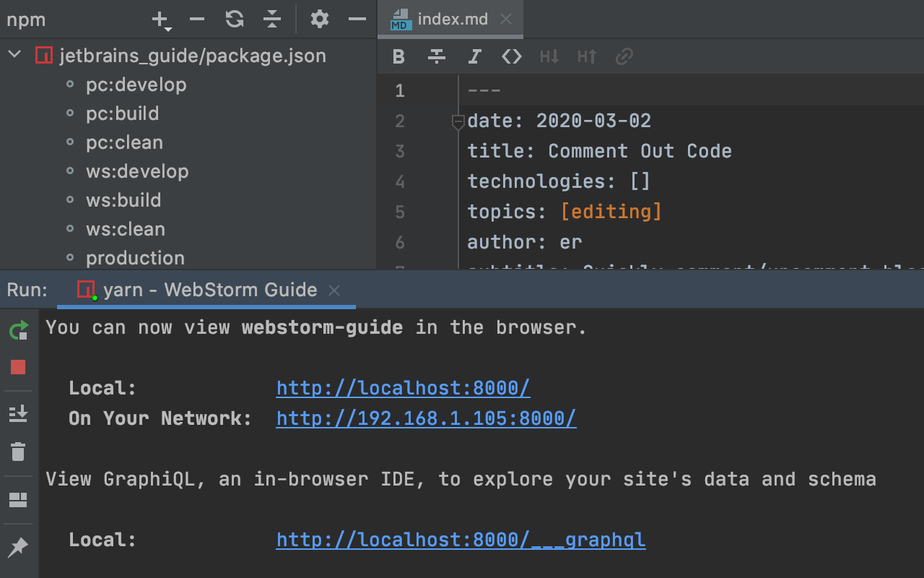Select the ws:build script
Screen dimensions: 924x578
[123, 200]
